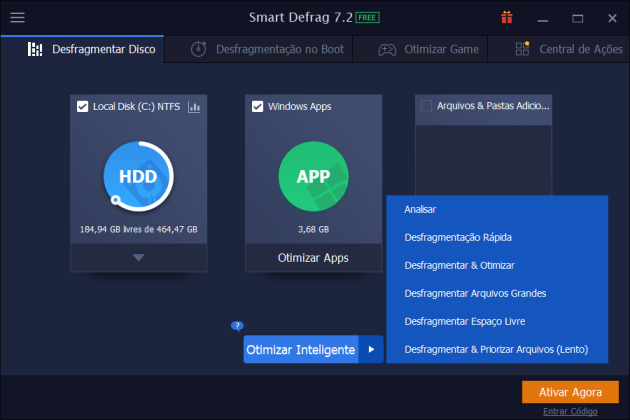
Task: Open Local Disk C disk map chart icon
Action: [x=194, y=107]
